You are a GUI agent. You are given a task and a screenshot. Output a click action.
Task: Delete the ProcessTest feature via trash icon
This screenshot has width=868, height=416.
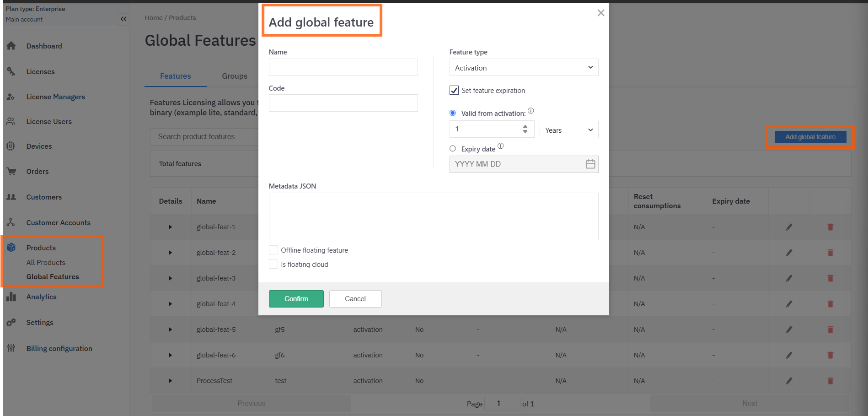pyautogui.click(x=830, y=381)
